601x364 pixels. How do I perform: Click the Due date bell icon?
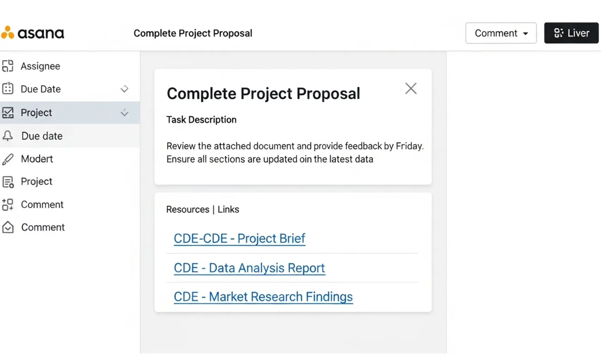(x=8, y=136)
